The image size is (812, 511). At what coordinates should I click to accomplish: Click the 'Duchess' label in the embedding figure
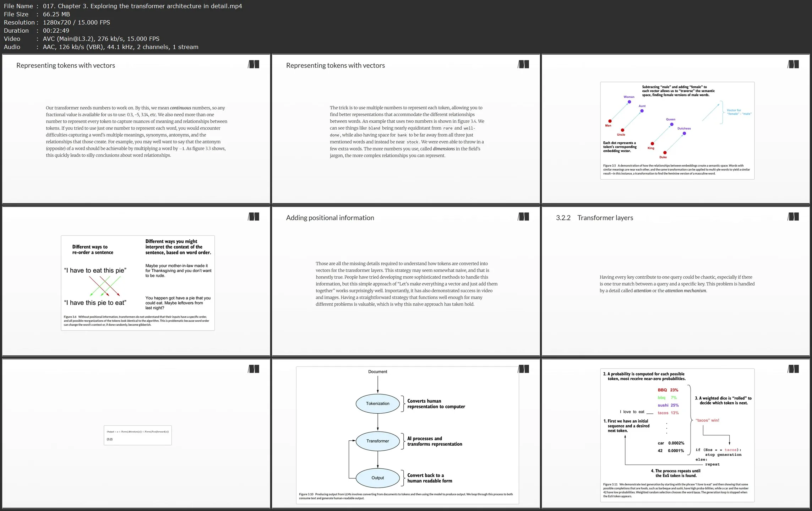click(684, 129)
